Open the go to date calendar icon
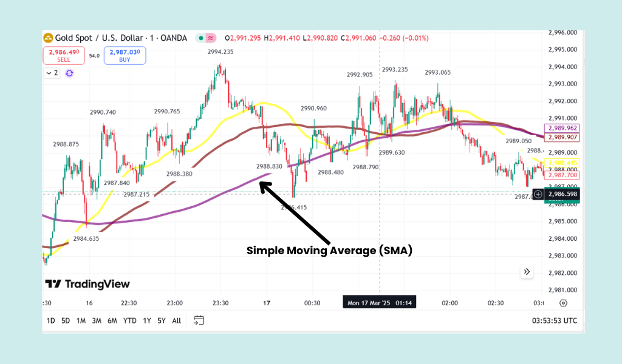This screenshot has height=364, width=622. pos(199,320)
